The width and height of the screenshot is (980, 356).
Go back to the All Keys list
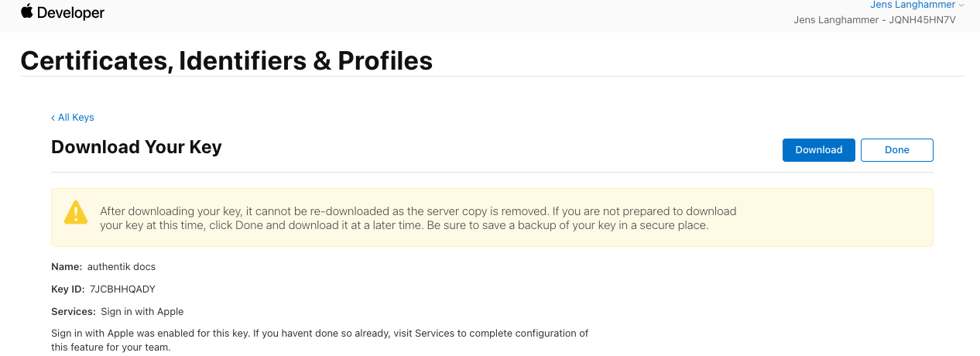(x=75, y=118)
